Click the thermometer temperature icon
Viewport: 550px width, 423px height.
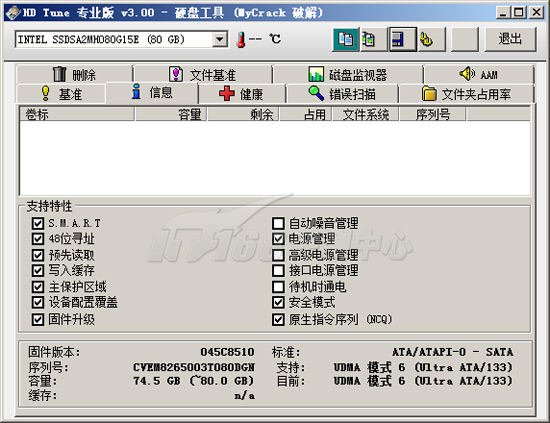241,39
